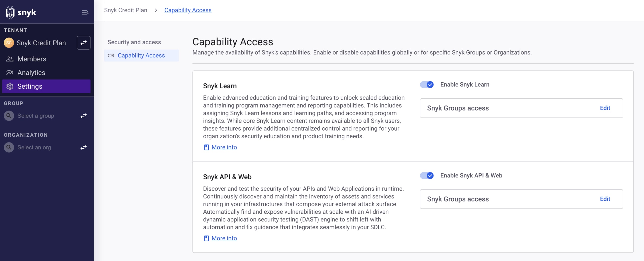
Task: Click the breadcrumb chevron separator
Action: pyautogui.click(x=156, y=10)
